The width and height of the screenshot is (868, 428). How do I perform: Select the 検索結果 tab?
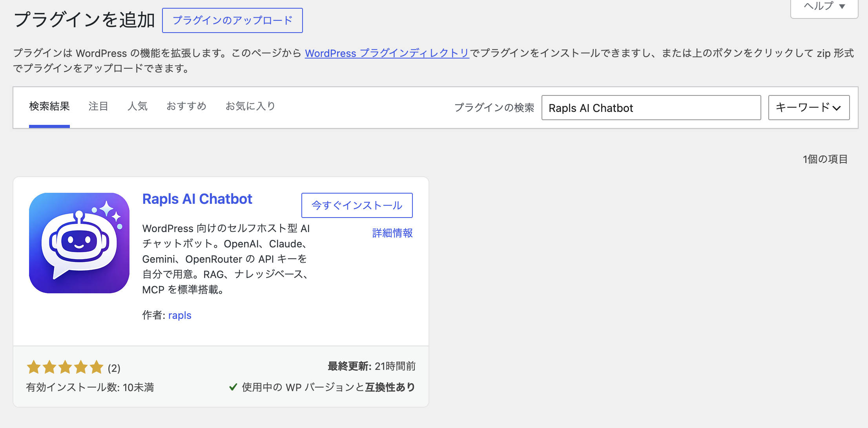(49, 106)
